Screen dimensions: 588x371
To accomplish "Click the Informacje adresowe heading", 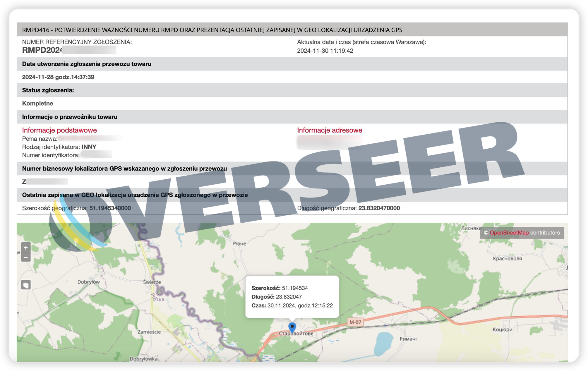I will click(330, 130).
